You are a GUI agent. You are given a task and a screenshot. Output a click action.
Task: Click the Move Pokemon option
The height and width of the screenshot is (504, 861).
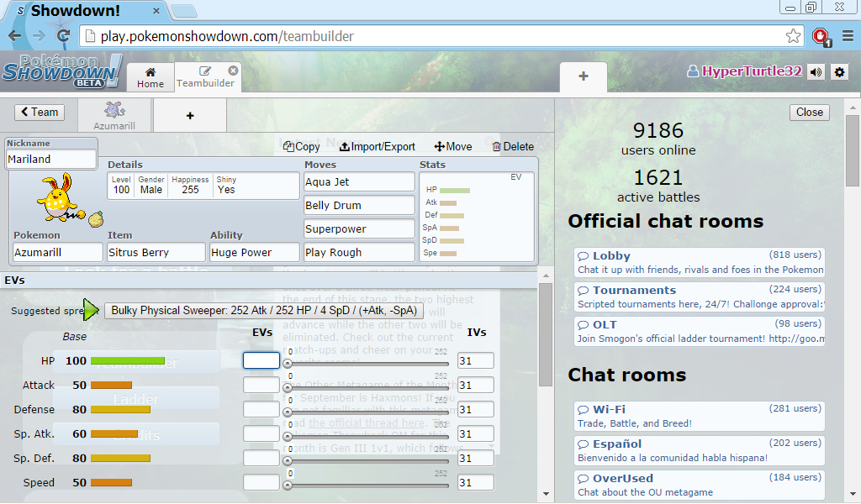pos(453,146)
